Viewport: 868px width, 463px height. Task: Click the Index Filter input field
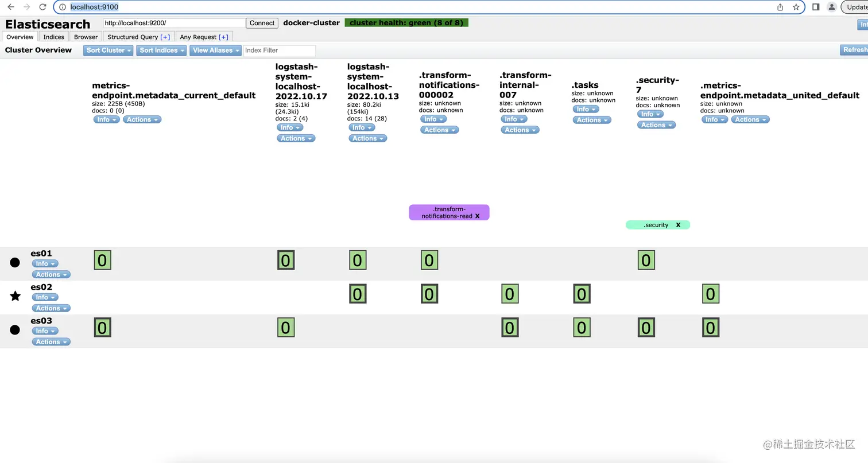279,50
